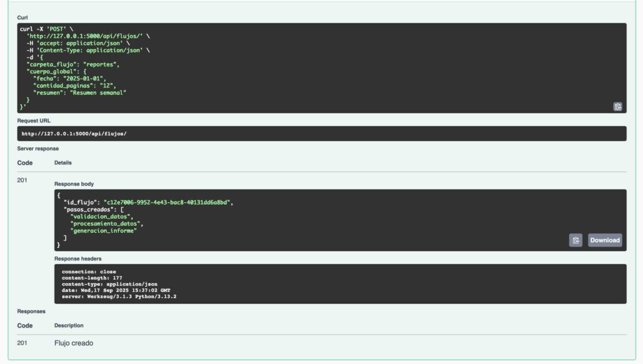The image size is (643, 364).
Task: Click the "Request URL" label
Action: coord(34,120)
